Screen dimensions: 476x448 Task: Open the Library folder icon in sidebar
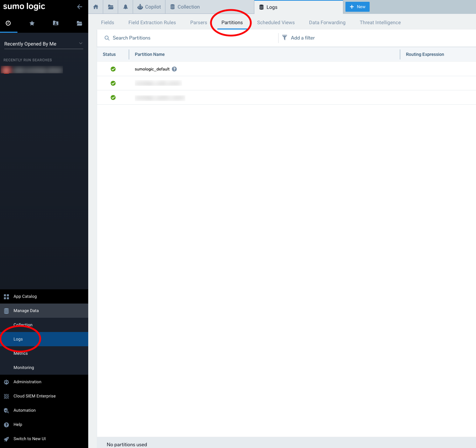point(79,23)
